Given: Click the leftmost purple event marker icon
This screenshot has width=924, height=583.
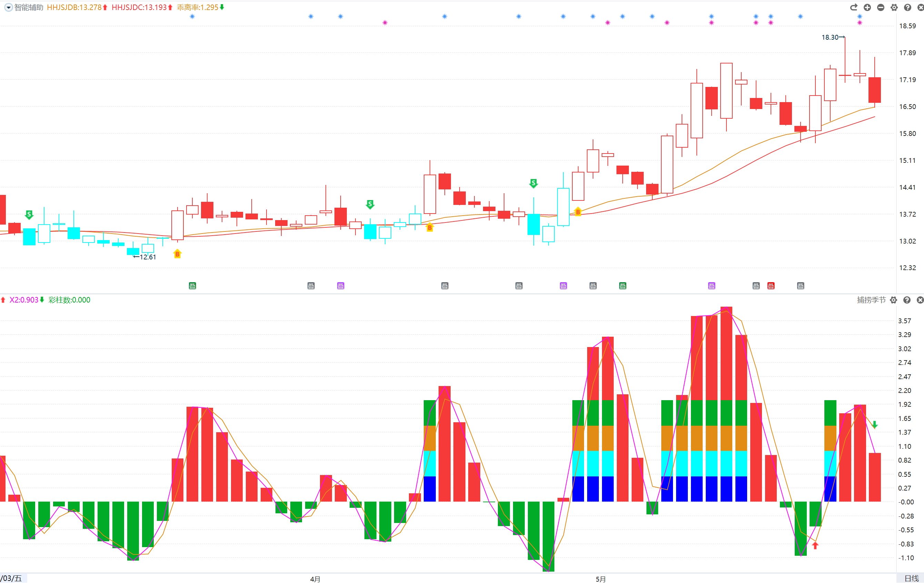Looking at the screenshot, I should click(x=341, y=286).
